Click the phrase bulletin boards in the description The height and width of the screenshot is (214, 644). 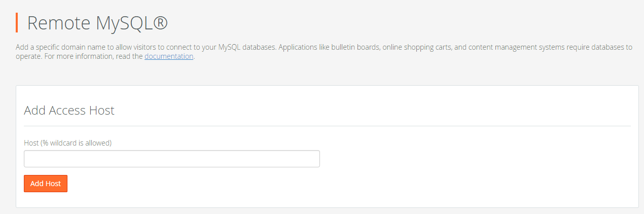[355, 47]
